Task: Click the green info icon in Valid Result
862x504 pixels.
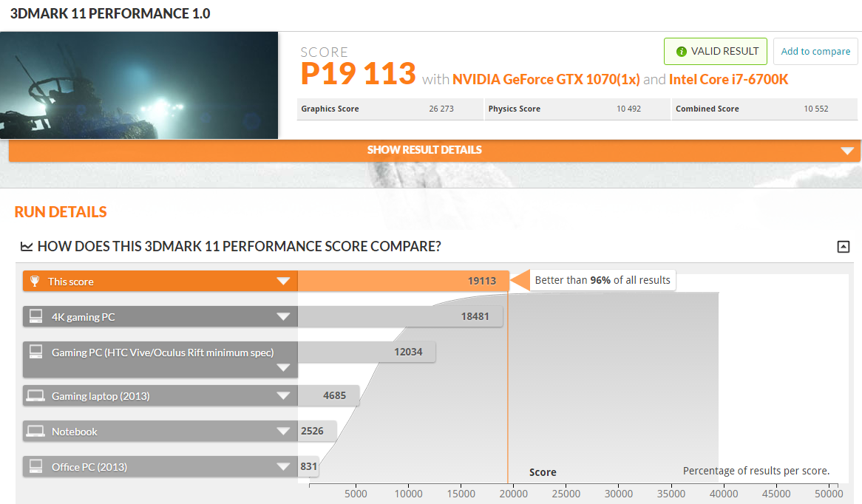Action: 681,51
